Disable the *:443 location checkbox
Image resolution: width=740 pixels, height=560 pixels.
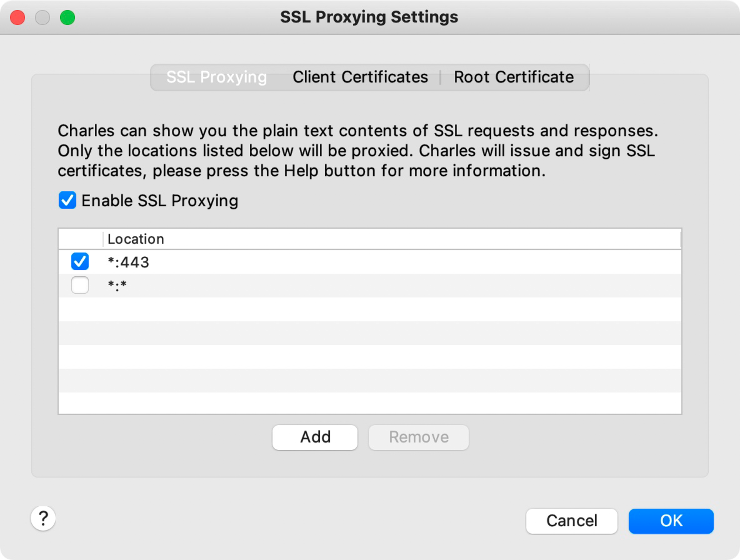pos(80,262)
